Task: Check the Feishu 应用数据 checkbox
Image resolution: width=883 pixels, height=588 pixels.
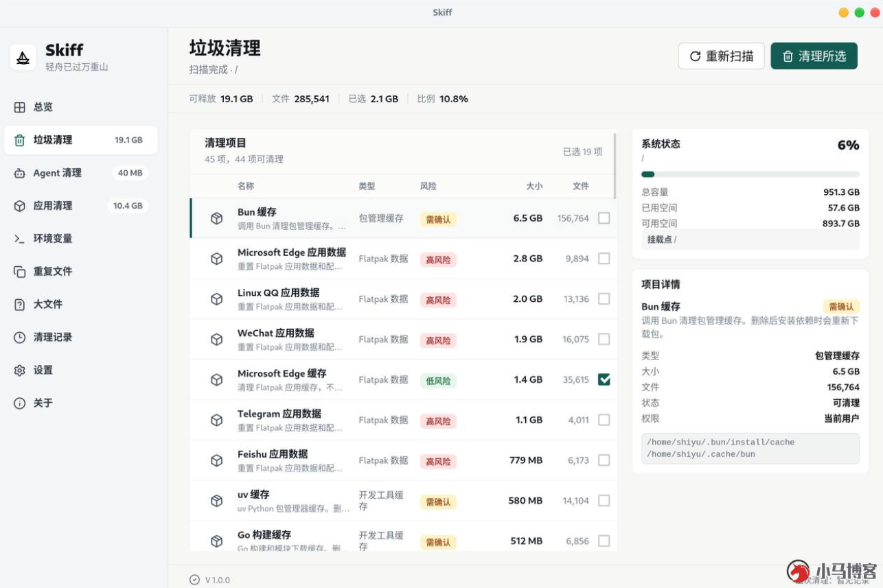Action: [604, 460]
